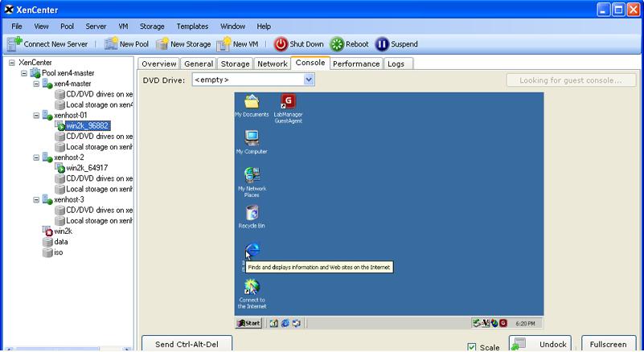Select the win2k_64917 VM in tree

coord(87,168)
